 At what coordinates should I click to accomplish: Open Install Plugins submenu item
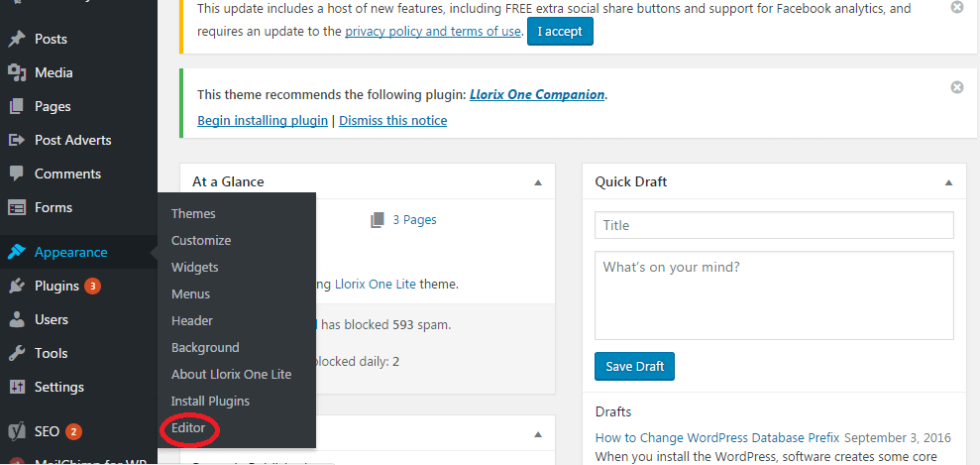point(210,402)
